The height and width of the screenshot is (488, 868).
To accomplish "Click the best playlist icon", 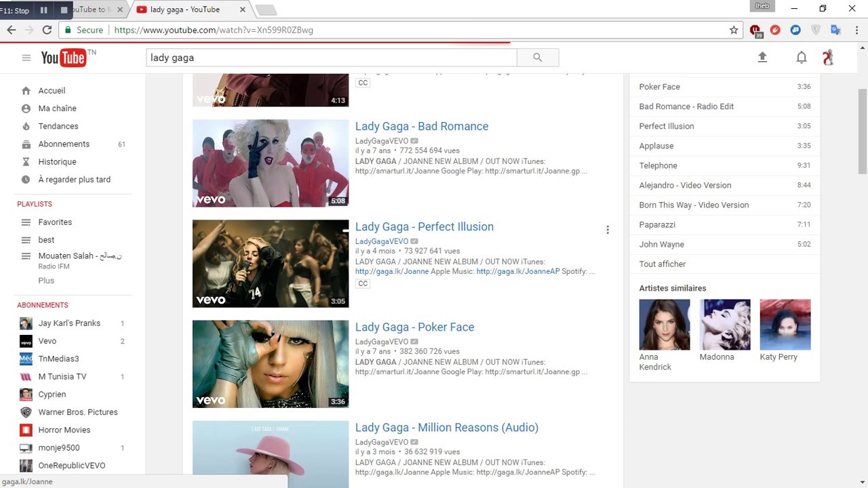I will 26,240.
